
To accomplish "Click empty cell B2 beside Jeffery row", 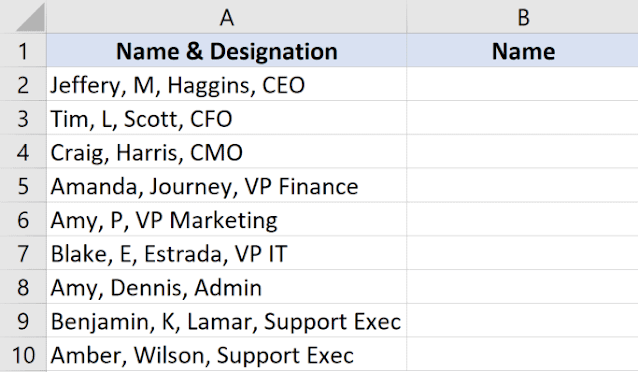I will click(x=522, y=84).
